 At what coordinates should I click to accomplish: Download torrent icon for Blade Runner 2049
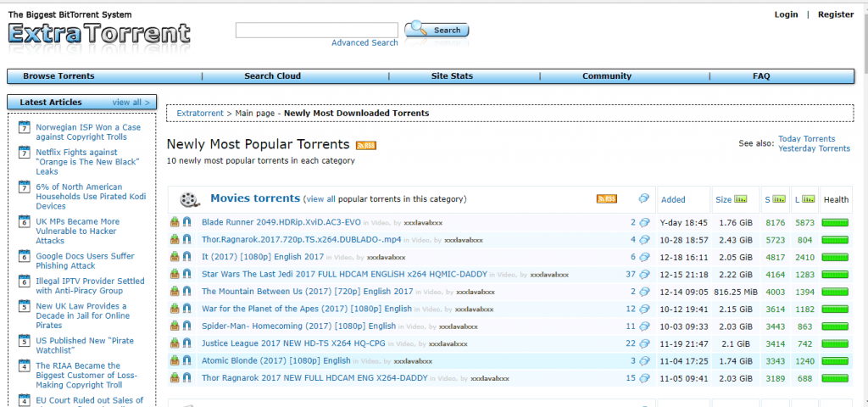[175, 223]
